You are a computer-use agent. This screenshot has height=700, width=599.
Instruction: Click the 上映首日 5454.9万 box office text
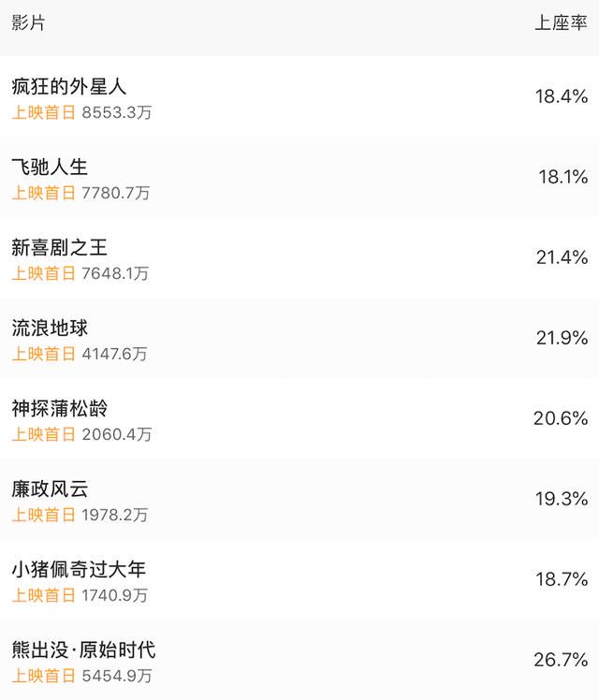point(81,676)
